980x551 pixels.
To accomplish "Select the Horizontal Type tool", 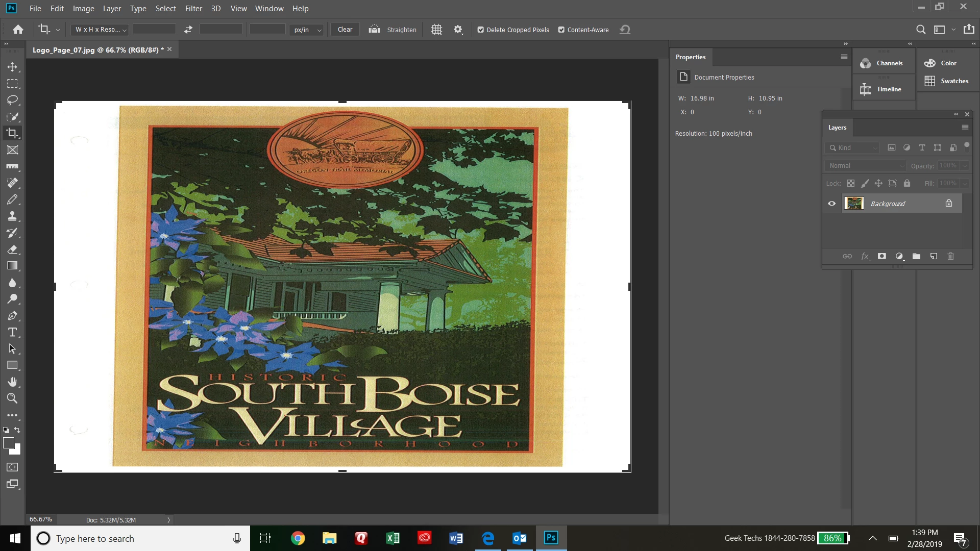I will coord(12,333).
